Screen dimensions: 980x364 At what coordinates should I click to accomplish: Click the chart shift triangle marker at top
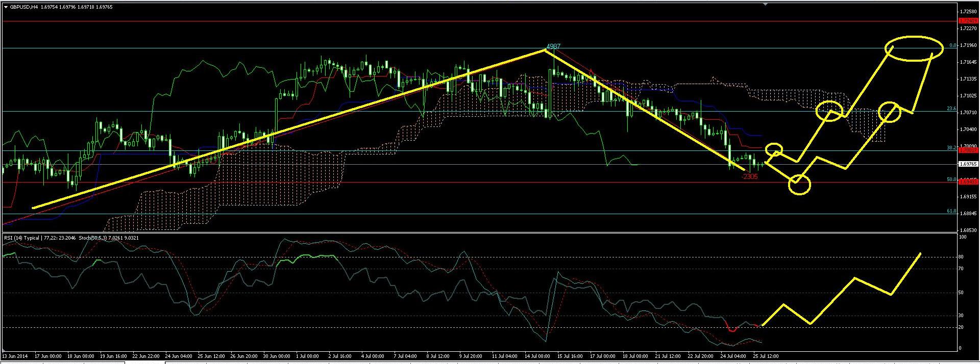click(x=765, y=4)
